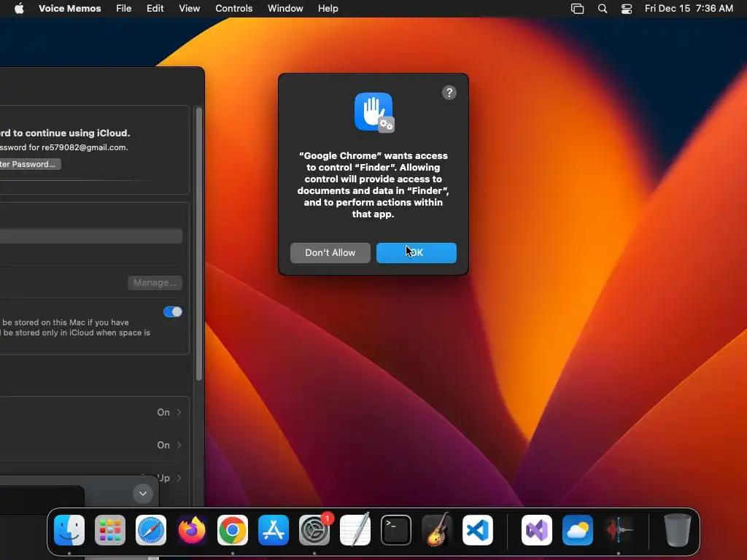Open Visual Studio from the Dock
This screenshot has width=747, height=560.
pos(537,530)
